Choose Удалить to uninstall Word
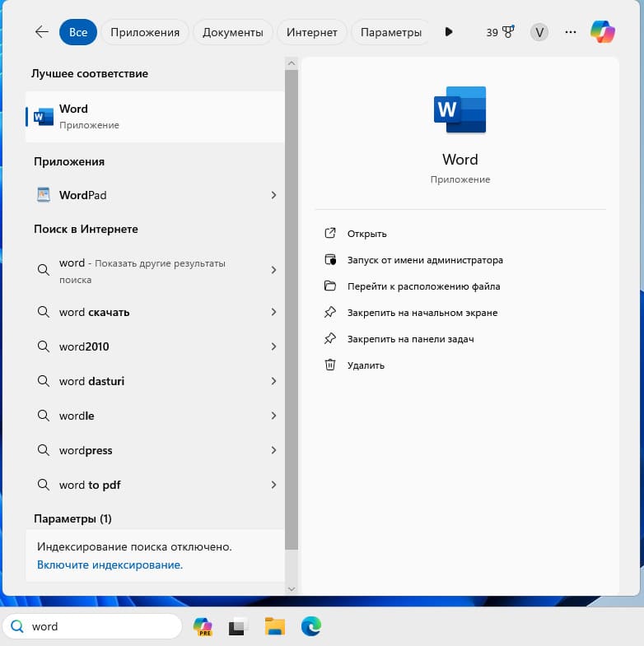 point(366,365)
